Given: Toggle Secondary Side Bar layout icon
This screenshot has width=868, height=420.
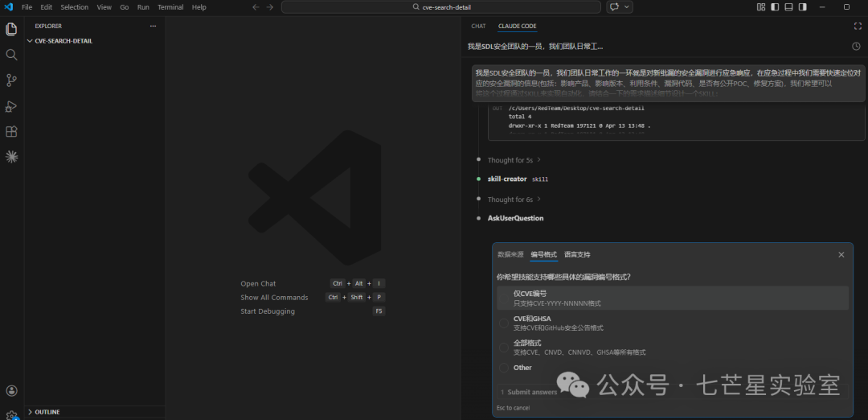Looking at the screenshot, I should [803, 7].
